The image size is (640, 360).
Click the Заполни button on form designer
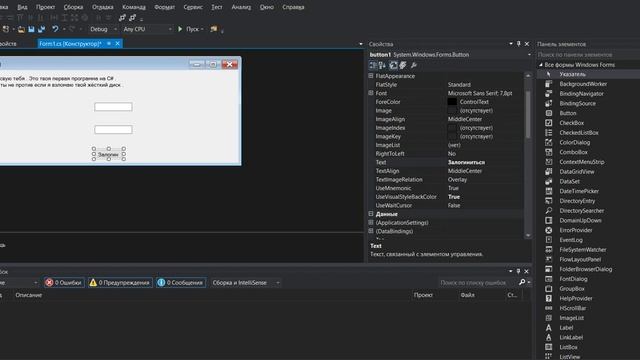click(109, 154)
